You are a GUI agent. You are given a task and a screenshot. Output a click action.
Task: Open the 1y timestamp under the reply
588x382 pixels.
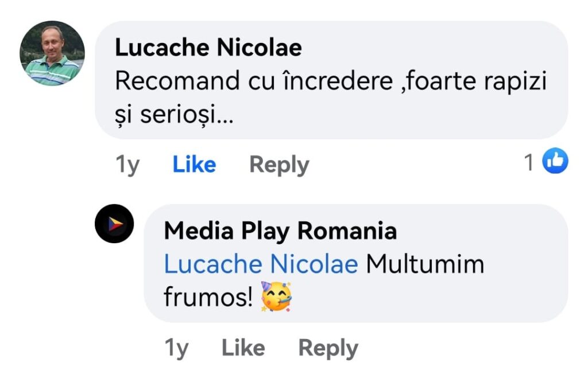177,348
